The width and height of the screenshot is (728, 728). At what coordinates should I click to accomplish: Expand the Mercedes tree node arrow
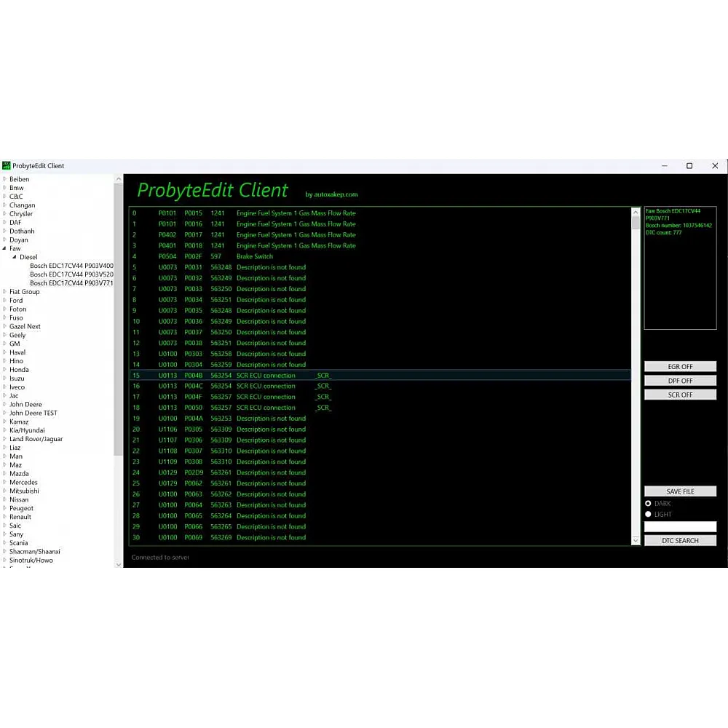(4, 483)
